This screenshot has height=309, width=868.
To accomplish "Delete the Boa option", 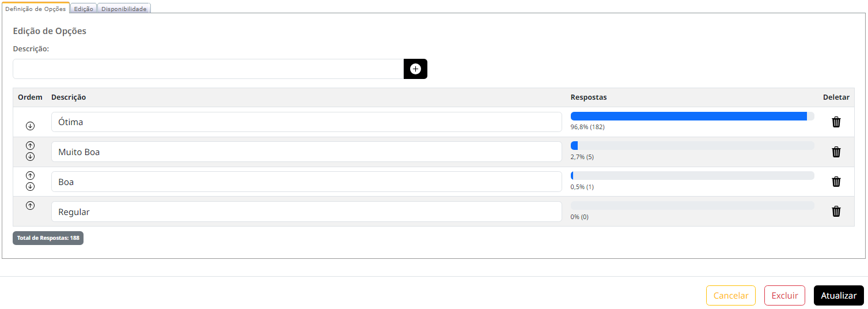I will pos(836,182).
